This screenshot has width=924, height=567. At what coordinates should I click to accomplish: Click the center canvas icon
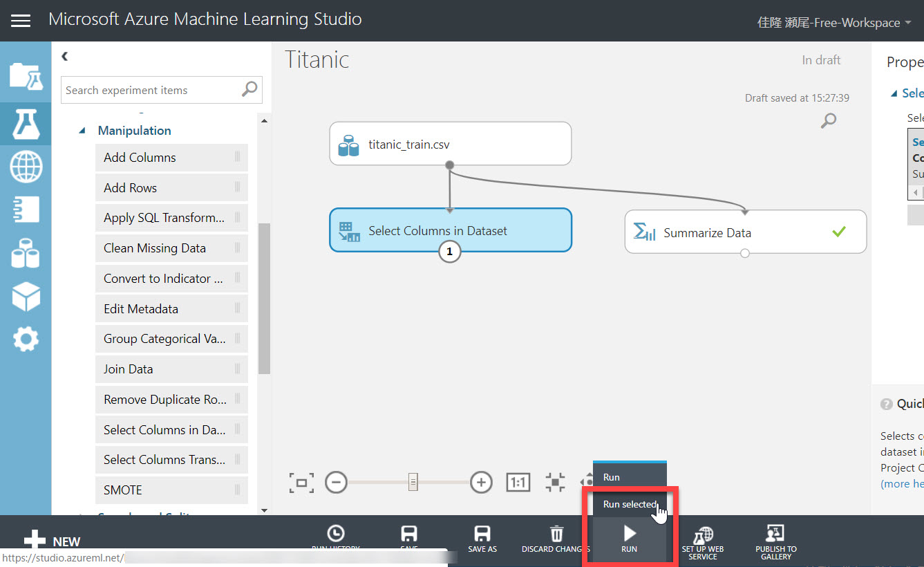555,482
